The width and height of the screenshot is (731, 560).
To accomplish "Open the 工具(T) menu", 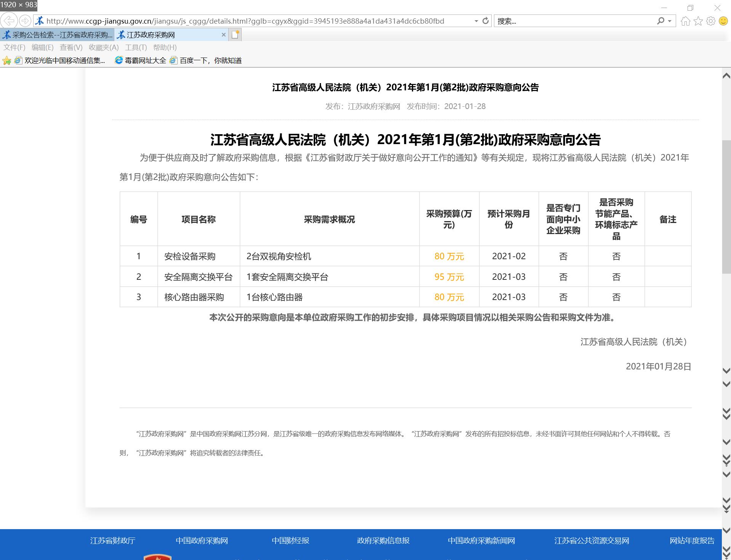I will 136,47.
